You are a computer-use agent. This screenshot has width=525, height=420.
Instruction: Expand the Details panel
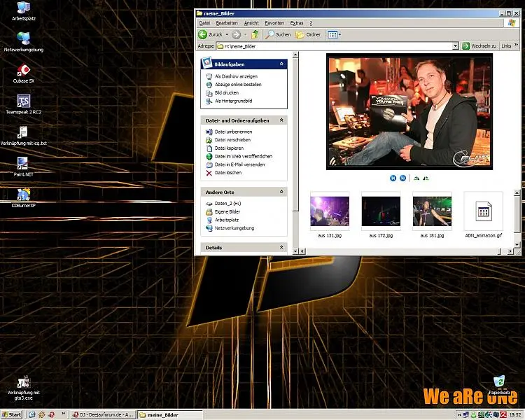(281, 247)
